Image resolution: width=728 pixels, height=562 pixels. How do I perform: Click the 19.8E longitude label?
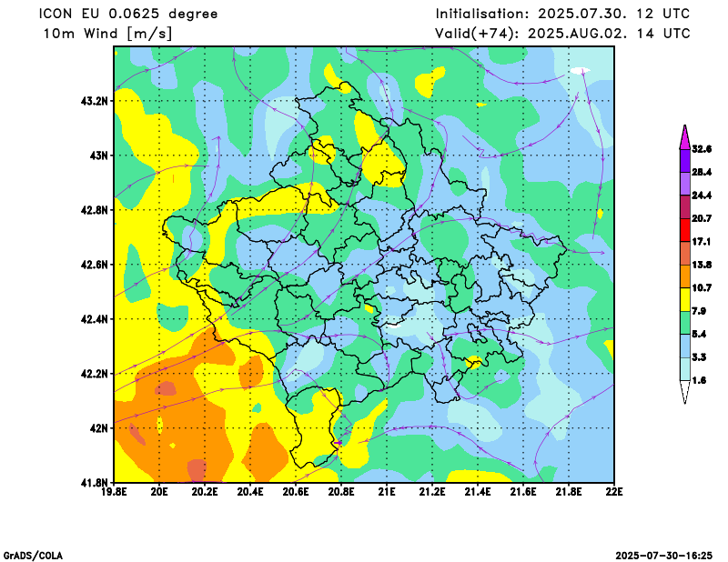point(115,491)
